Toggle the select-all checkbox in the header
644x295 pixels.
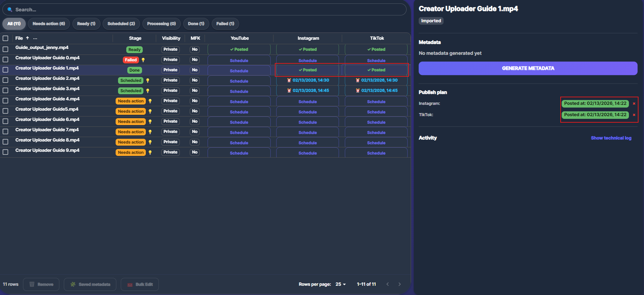pyautogui.click(x=5, y=38)
